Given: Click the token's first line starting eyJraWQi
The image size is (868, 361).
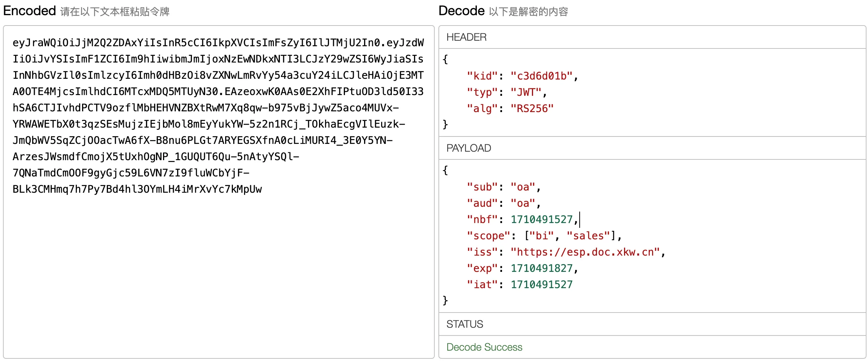Looking at the screenshot, I should tap(218, 43).
